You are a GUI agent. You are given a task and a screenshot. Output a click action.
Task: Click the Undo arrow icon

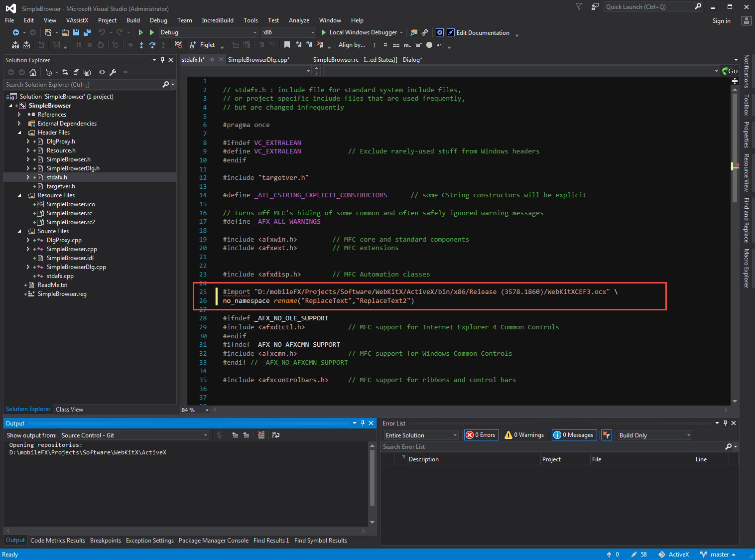102,32
